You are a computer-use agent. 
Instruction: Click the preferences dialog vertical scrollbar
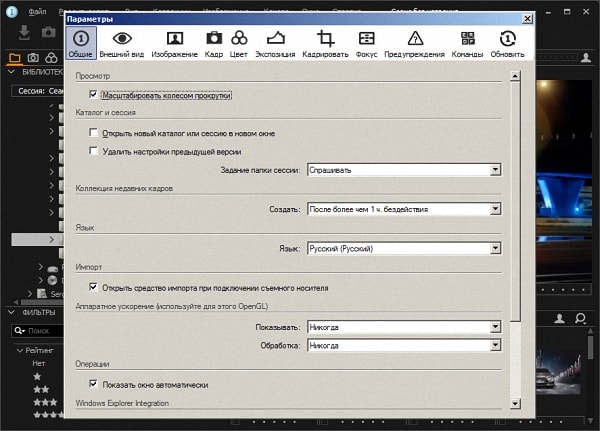(x=515, y=200)
